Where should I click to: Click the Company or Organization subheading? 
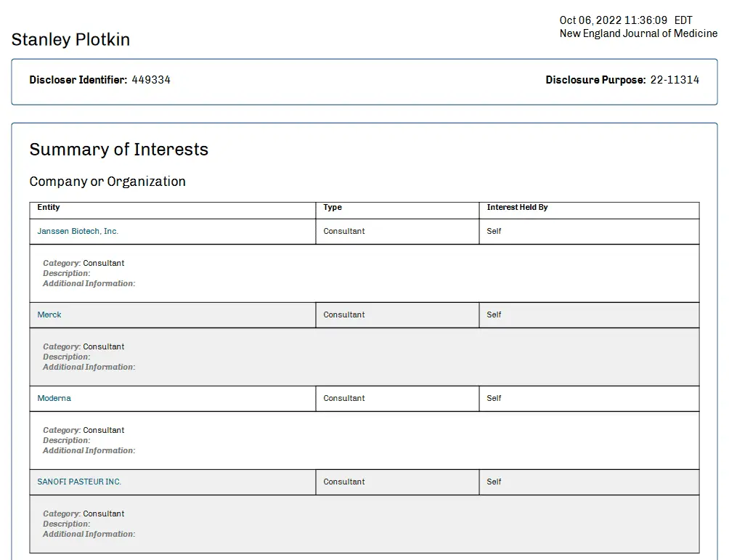point(107,182)
